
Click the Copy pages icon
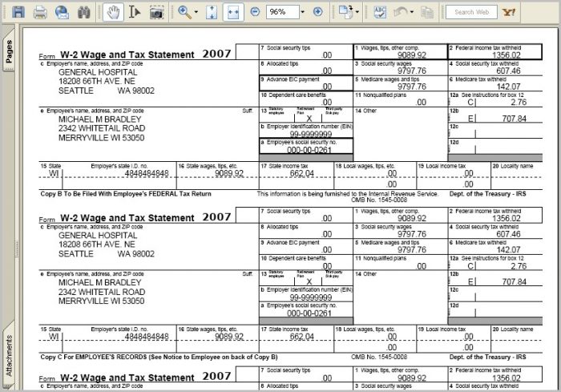pyautogui.click(x=427, y=13)
